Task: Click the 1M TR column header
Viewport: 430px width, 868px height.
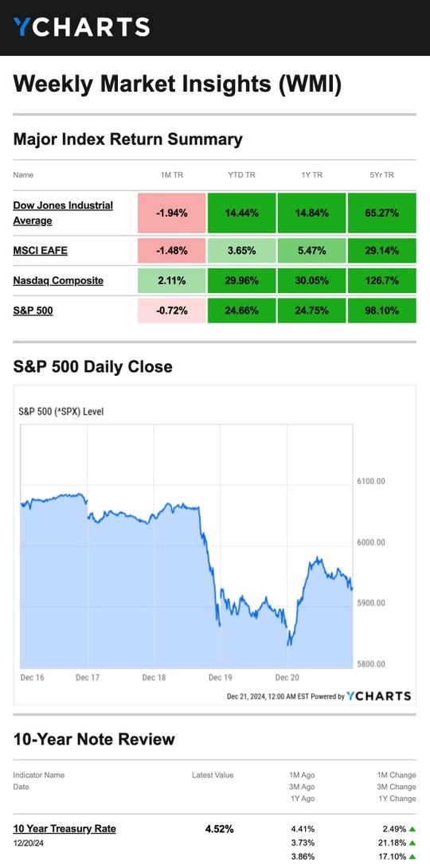Action: tap(171, 175)
